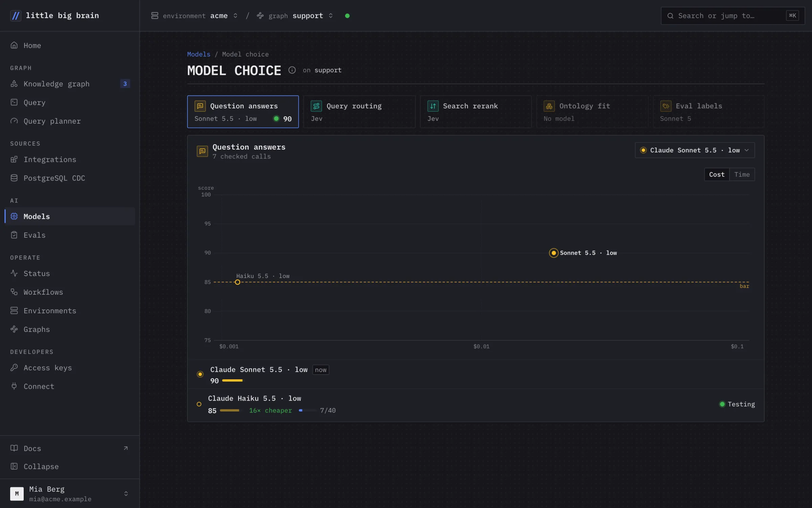
Task: Open the Evals page
Action: point(70,235)
